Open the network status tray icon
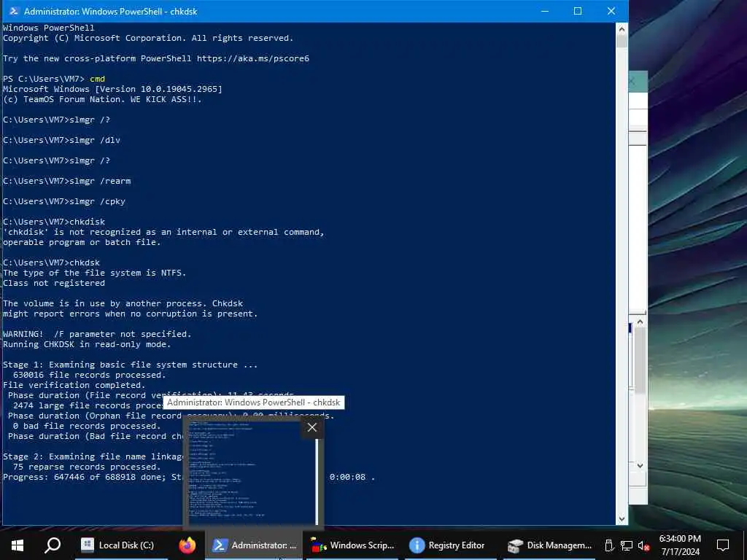Image resolution: width=747 pixels, height=560 pixels. [x=627, y=545]
